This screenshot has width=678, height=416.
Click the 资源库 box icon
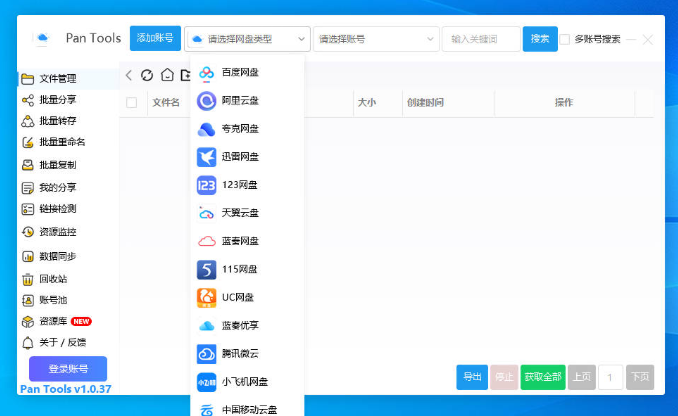coord(28,321)
